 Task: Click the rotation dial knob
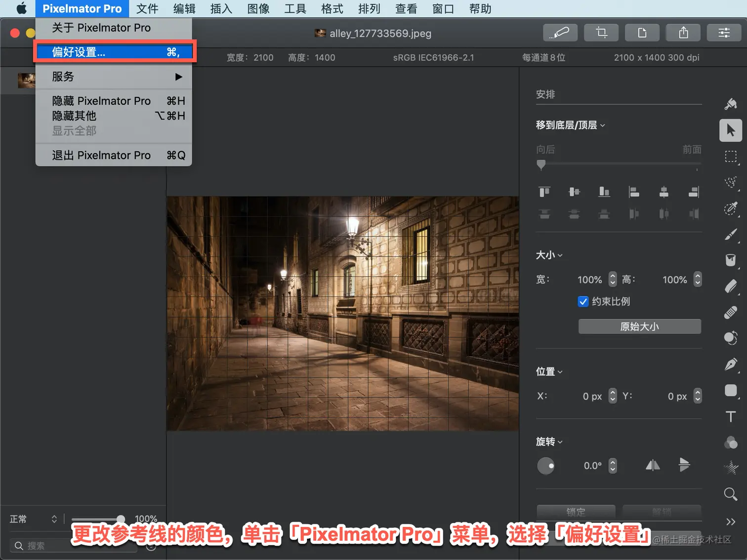point(546,466)
